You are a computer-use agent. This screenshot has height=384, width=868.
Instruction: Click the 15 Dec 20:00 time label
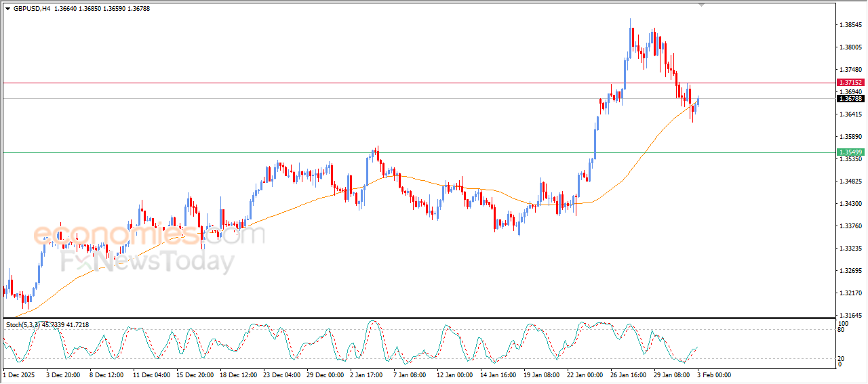pyautogui.click(x=195, y=375)
